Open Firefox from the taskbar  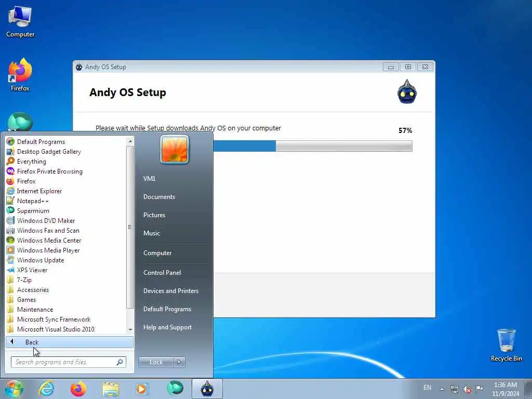(78, 389)
